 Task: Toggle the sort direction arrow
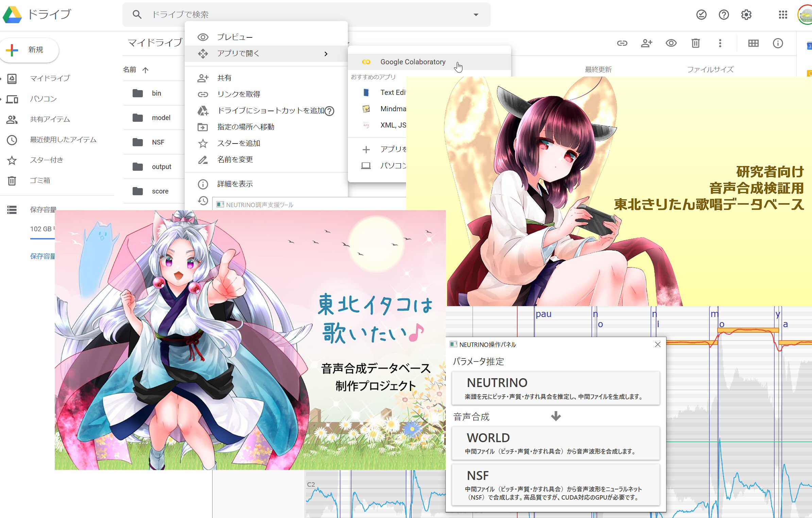pos(146,70)
